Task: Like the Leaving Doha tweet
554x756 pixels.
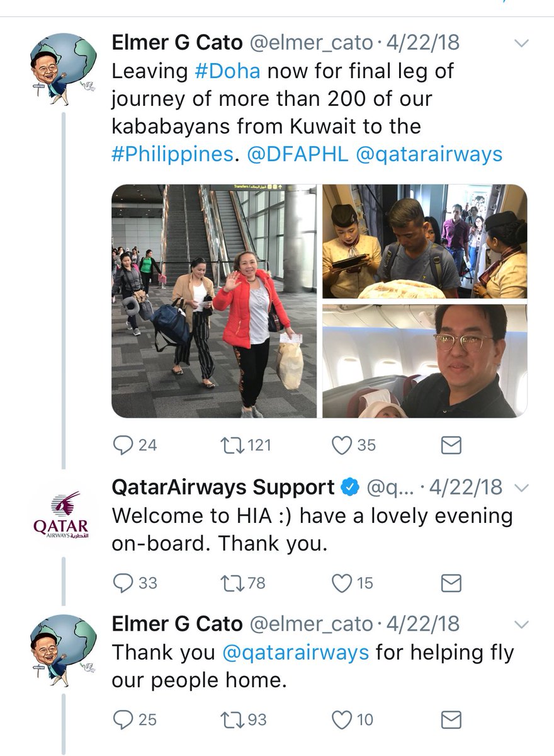Action: click(x=341, y=445)
